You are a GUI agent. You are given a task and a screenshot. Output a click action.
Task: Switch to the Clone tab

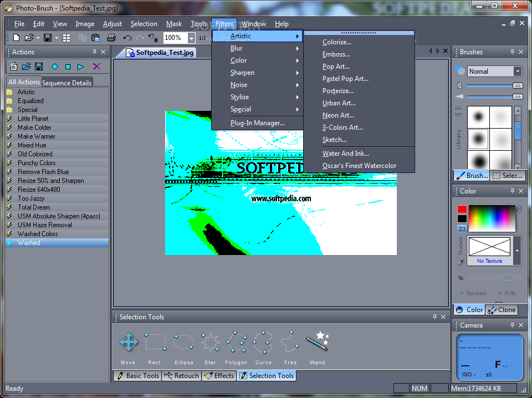[502, 309]
